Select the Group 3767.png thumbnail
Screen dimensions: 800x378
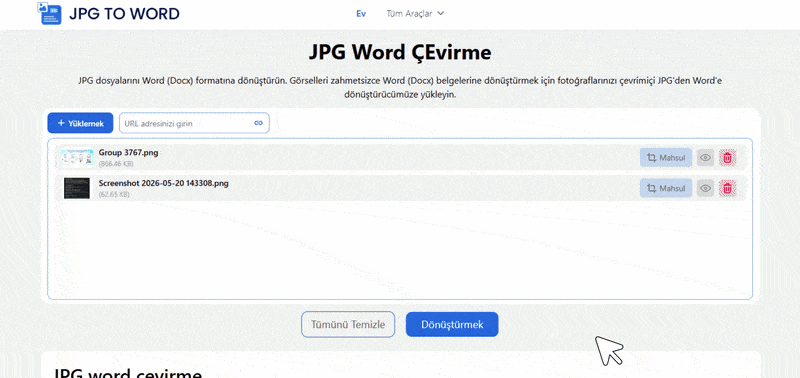click(x=77, y=158)
